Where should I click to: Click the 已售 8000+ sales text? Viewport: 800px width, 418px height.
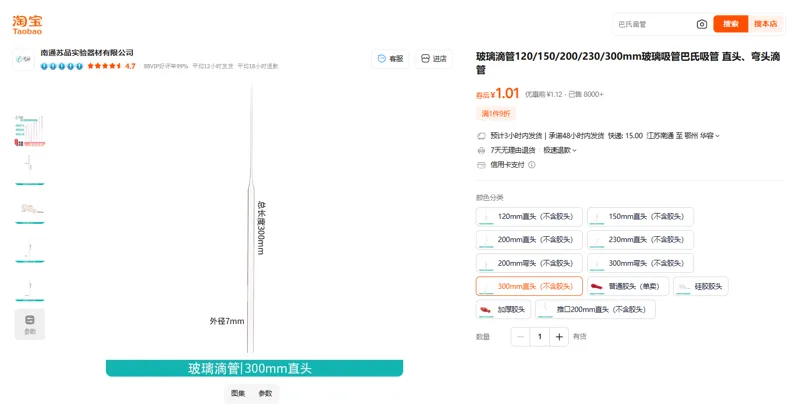coord(586,94)
